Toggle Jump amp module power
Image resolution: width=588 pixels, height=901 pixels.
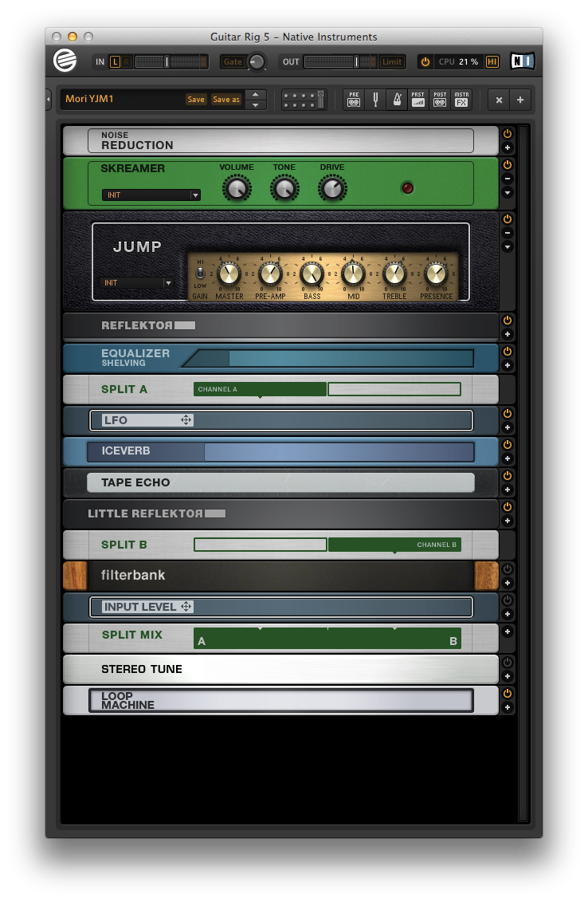[x=507, y=219]
